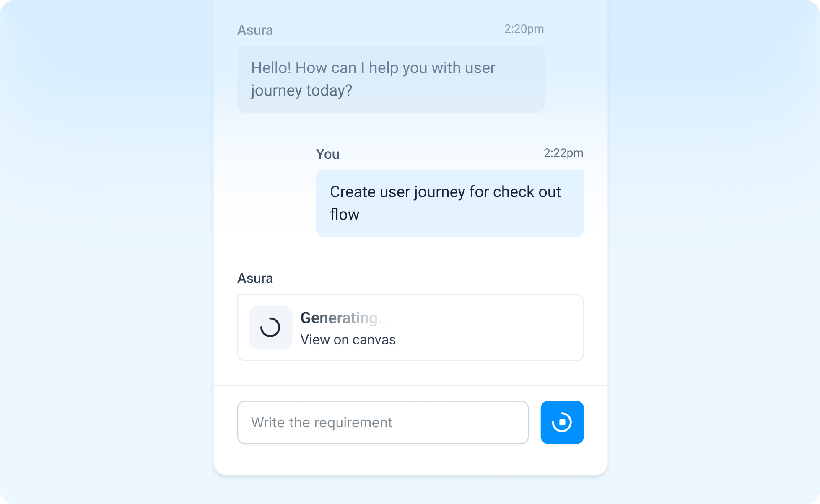This screenshot has width=820, height=504.
Task: Click the word "flow" in your message
Action: point(344,215)
